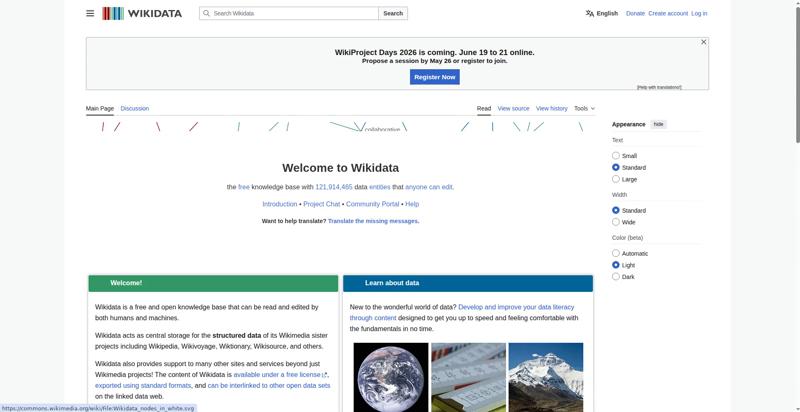Open the mountain thumbnail image
800x412 pixels.
(x=545, y=377)
